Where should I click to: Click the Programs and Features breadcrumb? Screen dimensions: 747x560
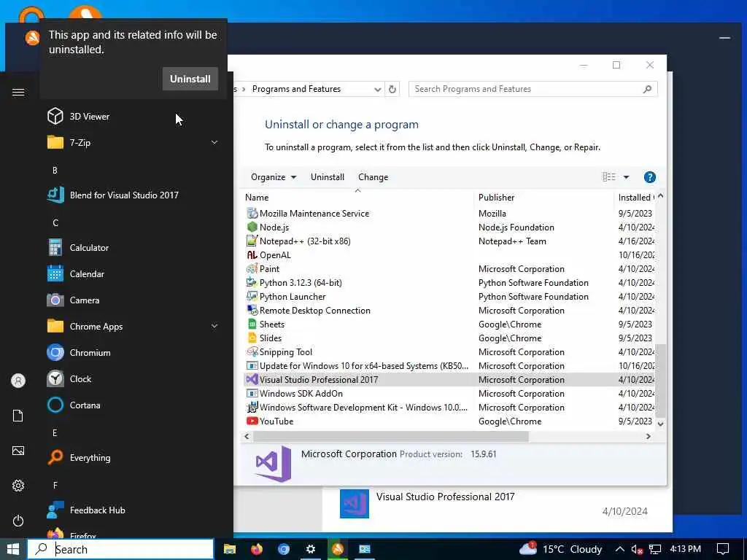pos(296,89)
